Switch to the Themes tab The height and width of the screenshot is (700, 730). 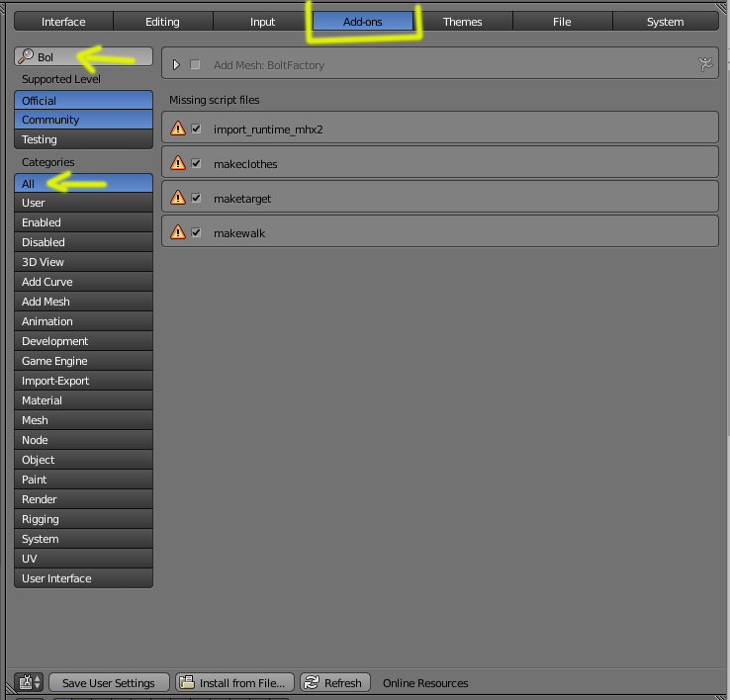(463, 22)
